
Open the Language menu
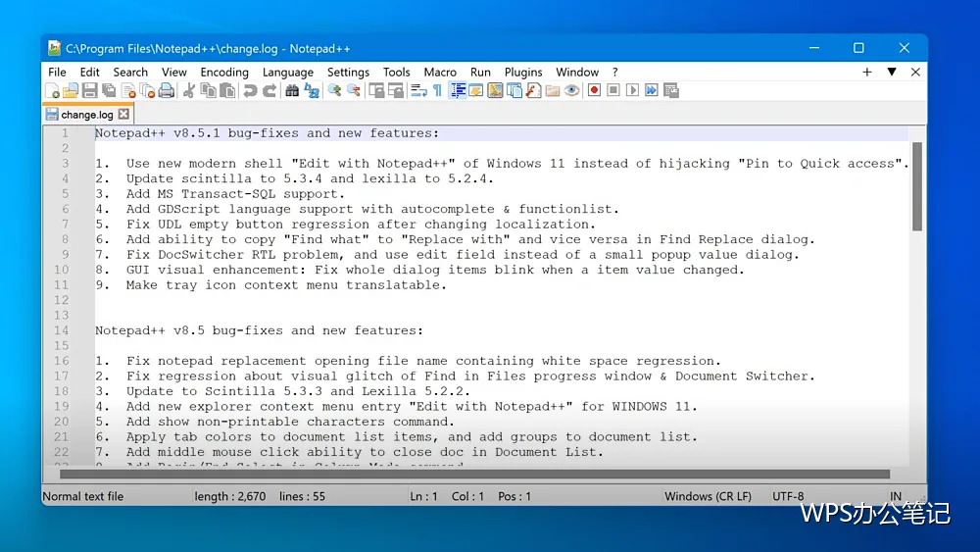(287, 72)
